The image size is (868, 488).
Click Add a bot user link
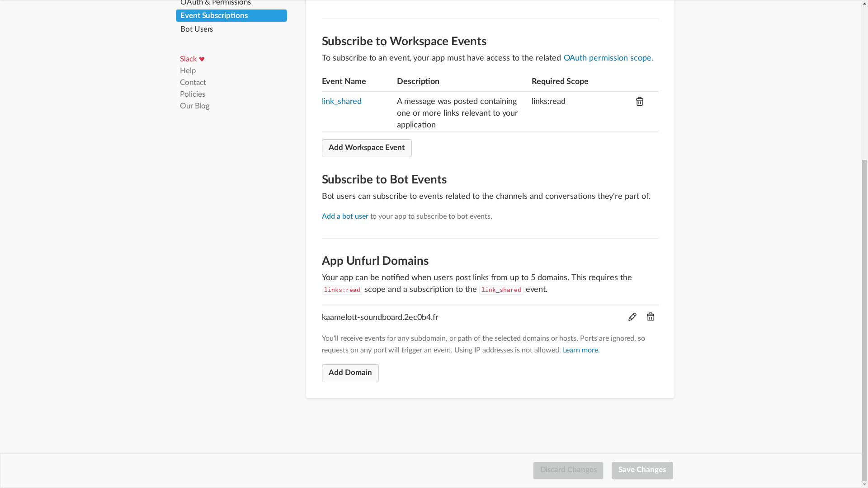coord(344,216)
